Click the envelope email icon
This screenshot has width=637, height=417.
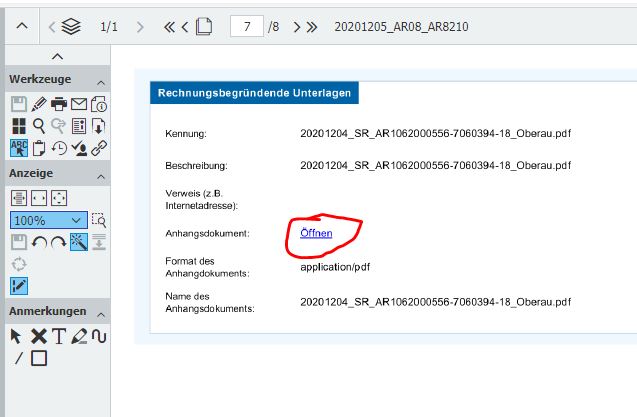coord(79,103)
